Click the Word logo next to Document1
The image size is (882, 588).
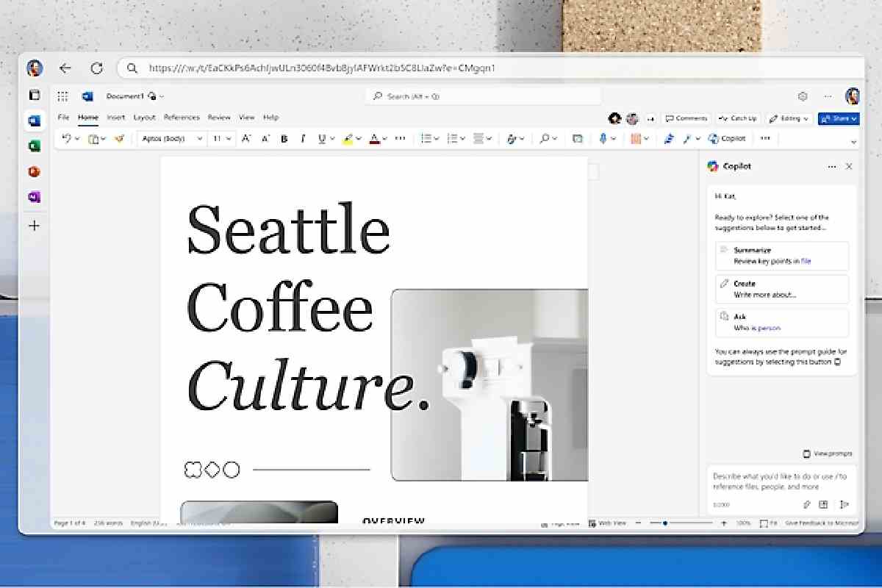pos(87,96)
